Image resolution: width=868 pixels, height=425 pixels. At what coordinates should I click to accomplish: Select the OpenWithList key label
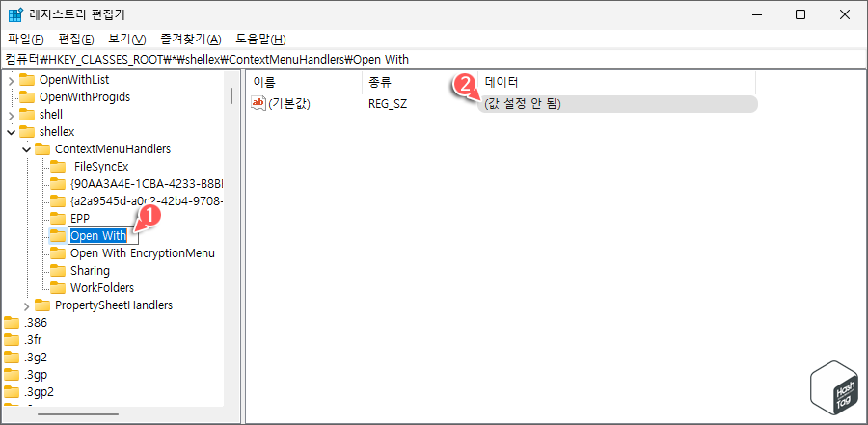74,80
